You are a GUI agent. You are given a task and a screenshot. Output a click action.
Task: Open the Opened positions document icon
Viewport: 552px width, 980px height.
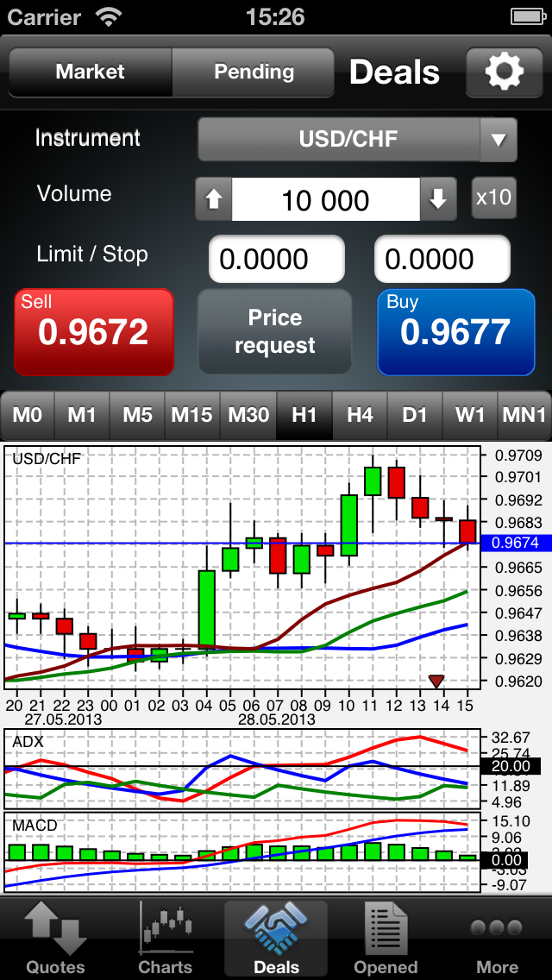(386, 929)
